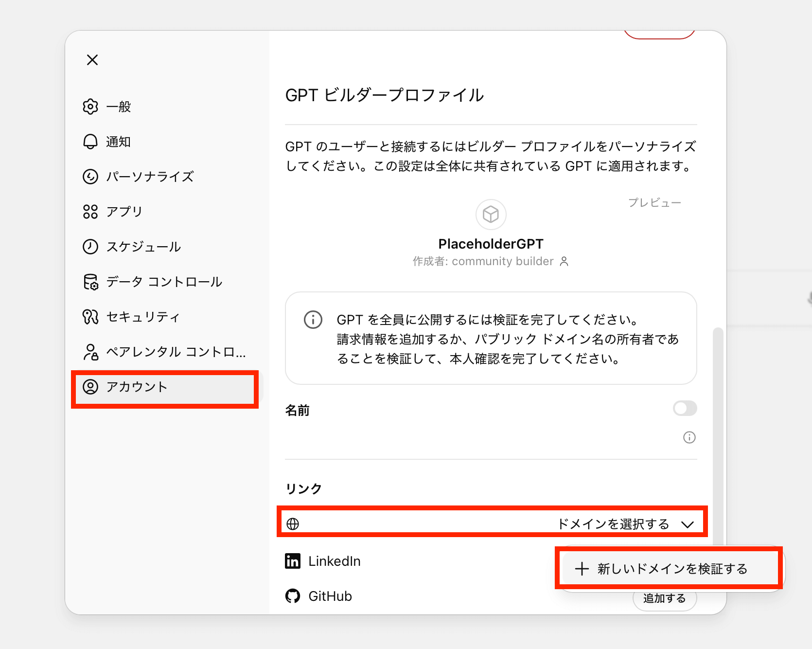Screen dimensions: 812x649
Task: Expand the ドメインを選択する dropdown
Action: click(x=613, y=524)
